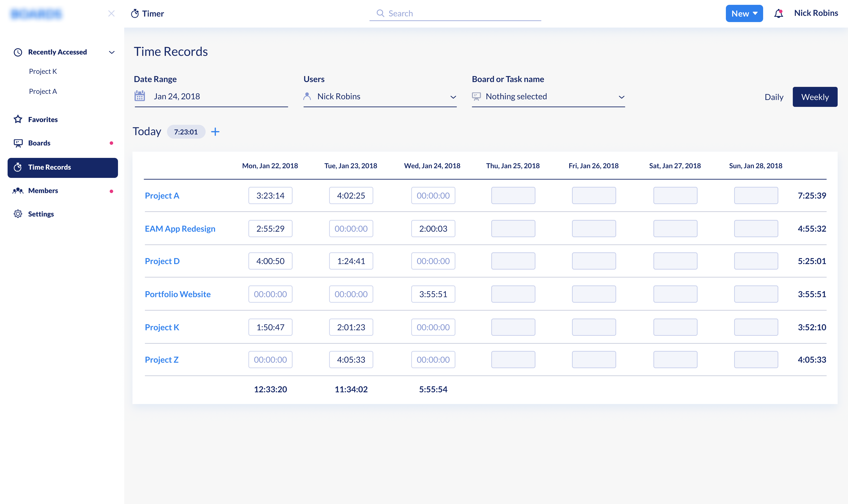Close the sidebar with the X button
848x504 pixels.
(112, 13)
